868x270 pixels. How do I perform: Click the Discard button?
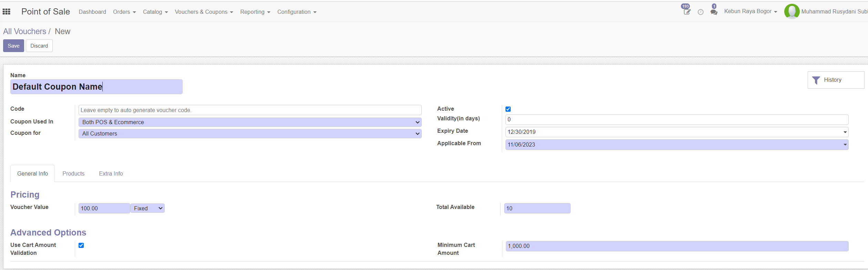pyautogui.click(x=39, y=46)
